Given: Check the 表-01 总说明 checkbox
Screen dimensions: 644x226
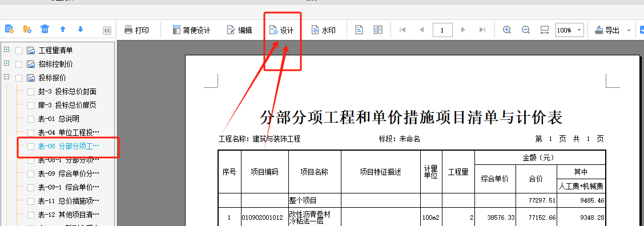Looking at the screenshot, I should [x=31, y=119].
